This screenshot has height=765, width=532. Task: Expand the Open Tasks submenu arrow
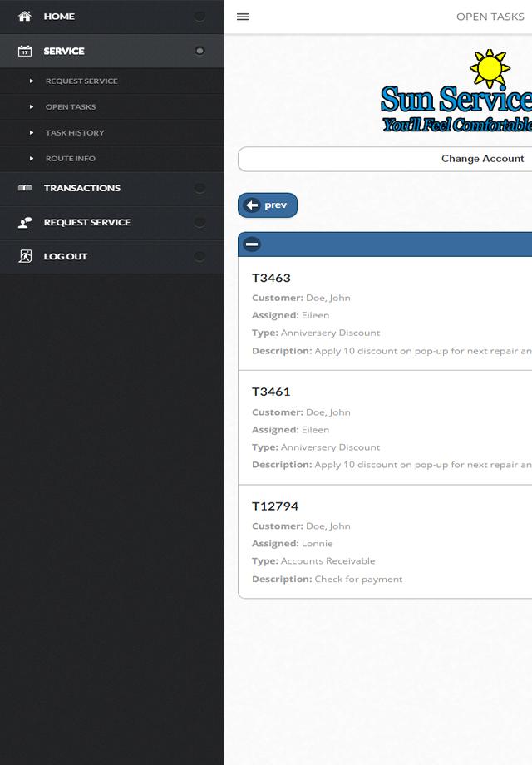[32, 106]
